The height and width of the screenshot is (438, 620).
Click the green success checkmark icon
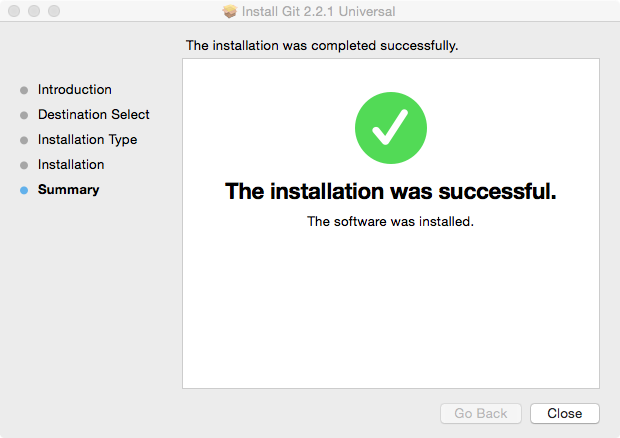tap(391, 129)
